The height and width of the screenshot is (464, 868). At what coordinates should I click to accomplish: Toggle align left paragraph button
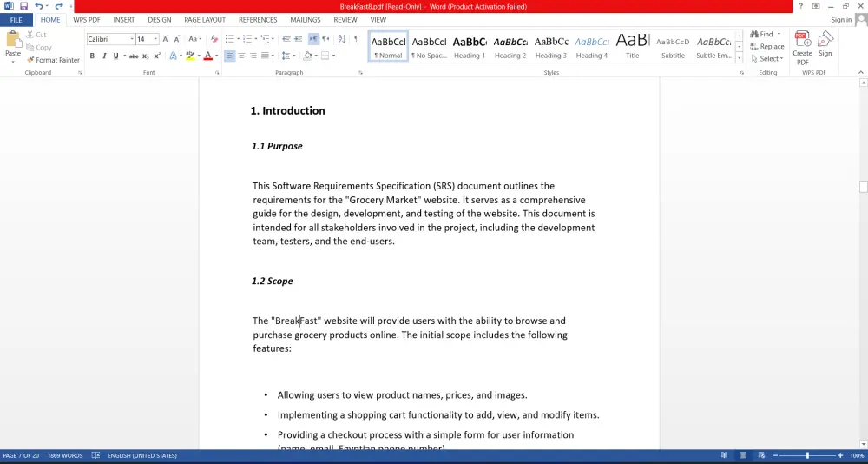click(x=230, y=56)
